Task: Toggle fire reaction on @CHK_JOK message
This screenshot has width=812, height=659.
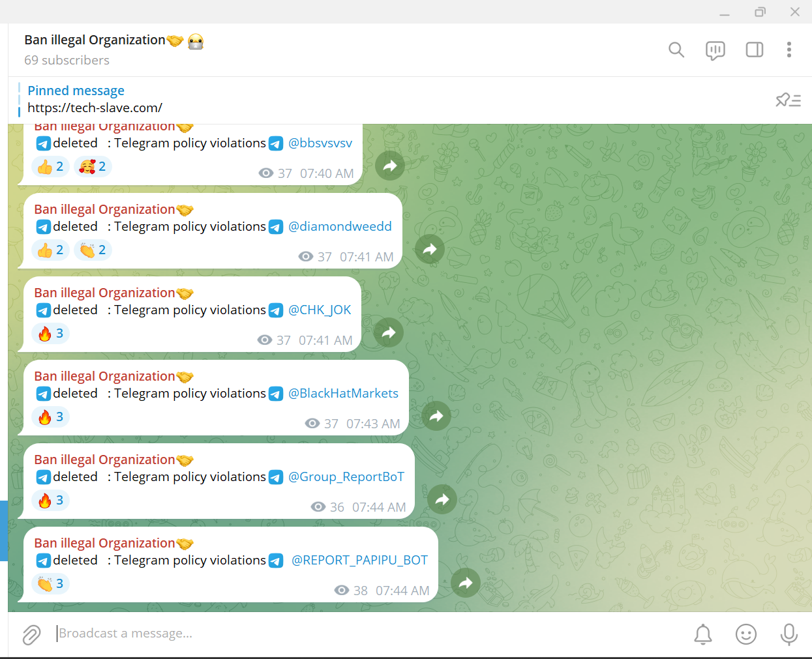Action: click(x=50, y=333)
